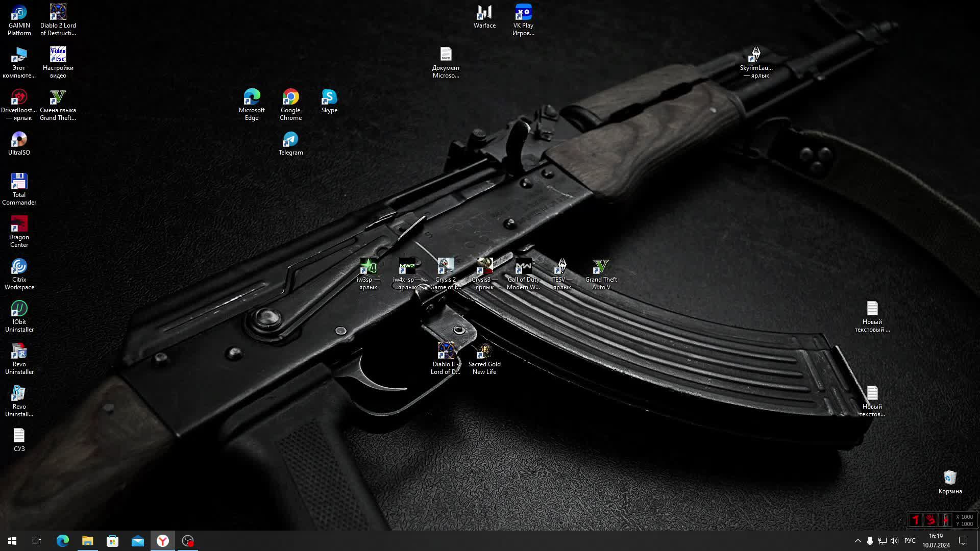Open Task View on the taskbar

click(37, 541)
